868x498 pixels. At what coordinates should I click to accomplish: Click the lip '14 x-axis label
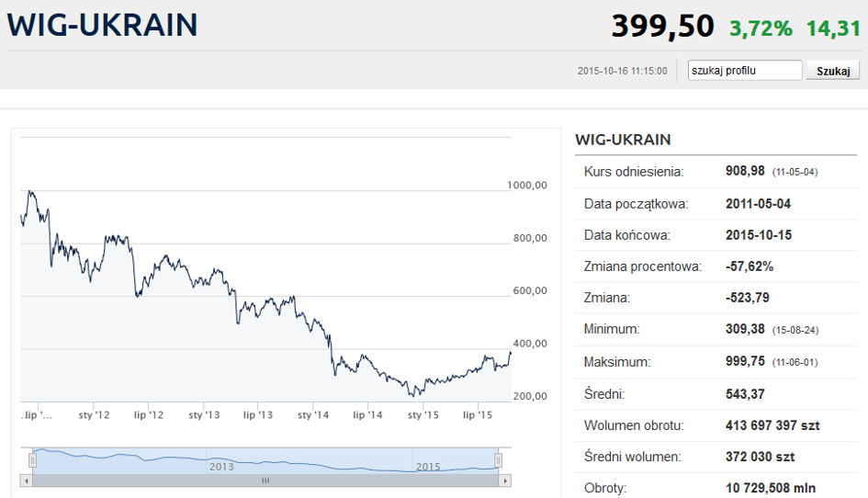click(367, 415)
